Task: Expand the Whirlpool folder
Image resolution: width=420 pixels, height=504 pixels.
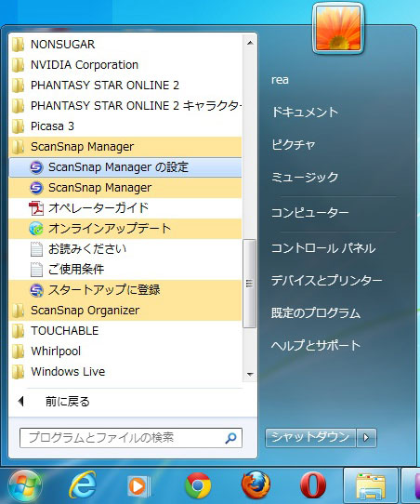Action: [125, 351]
